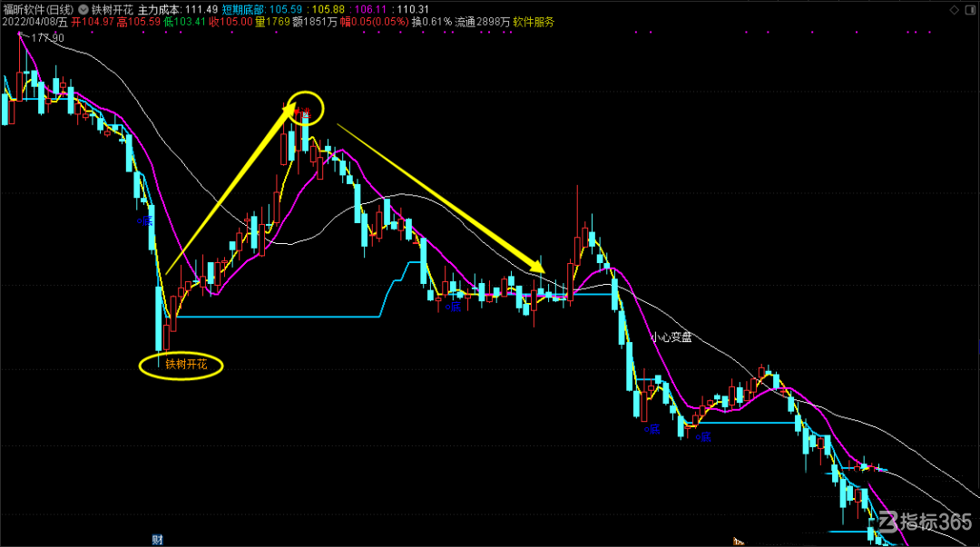Click the high price 高105.59
Viewport: 980px width, 547px height.
[x=139, y=22]
